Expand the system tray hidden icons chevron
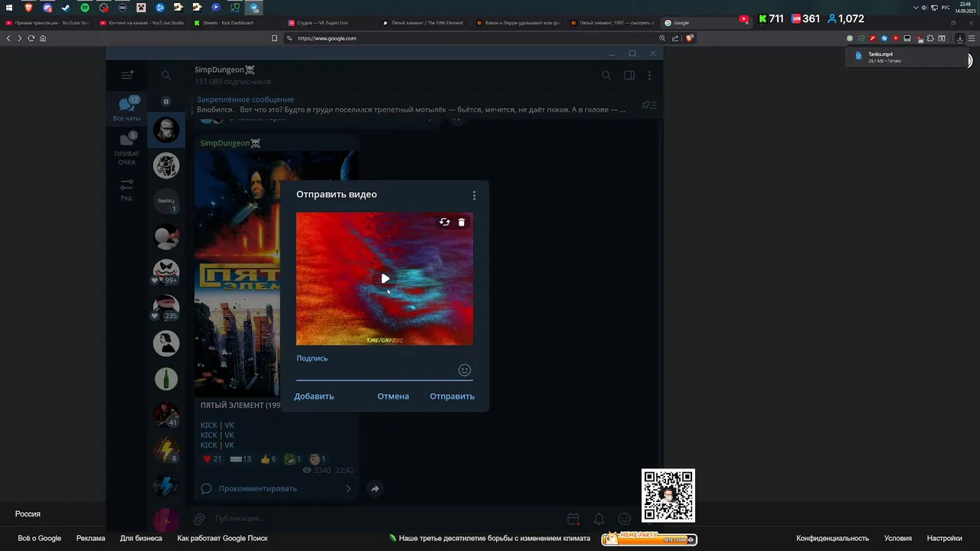 tap(916, 8)
